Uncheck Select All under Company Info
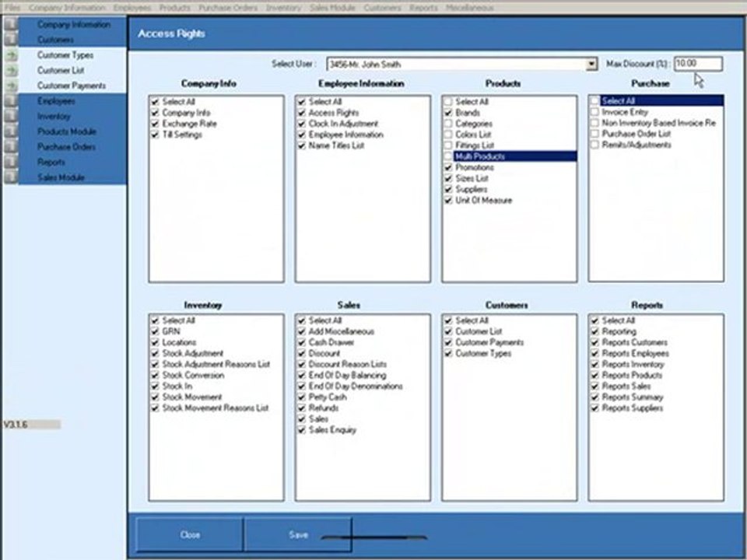747x560 pixels. [155, 102]
